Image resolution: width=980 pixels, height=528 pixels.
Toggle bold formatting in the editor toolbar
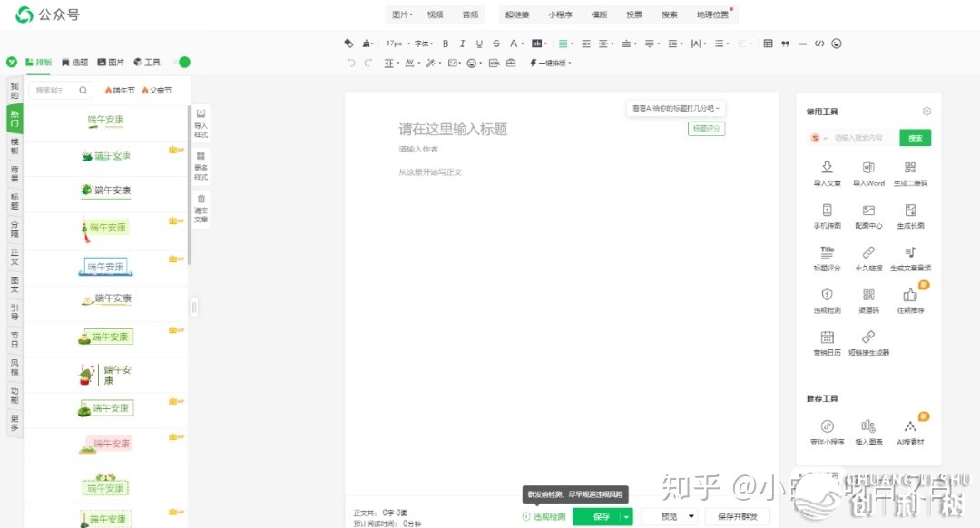click(x=445, y=44)
